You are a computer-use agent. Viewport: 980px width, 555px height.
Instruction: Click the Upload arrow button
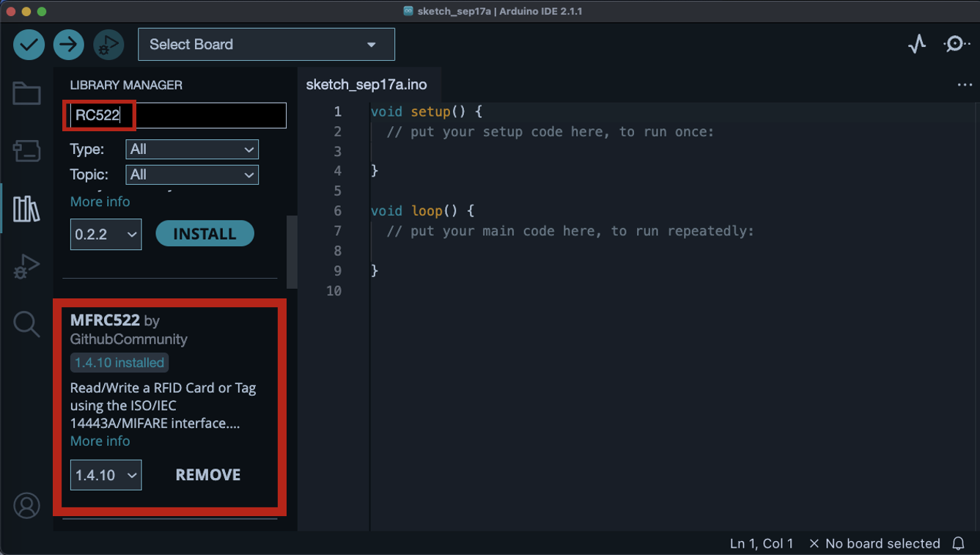click(x=68, y=45)
